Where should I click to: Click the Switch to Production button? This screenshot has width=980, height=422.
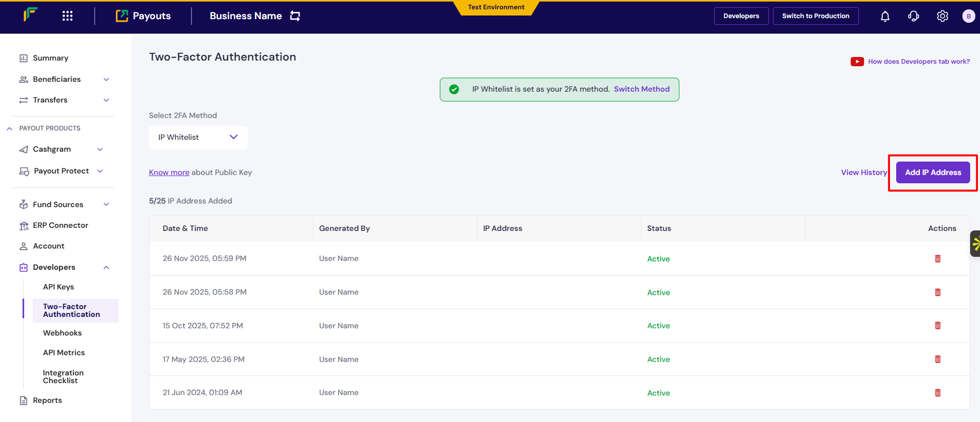click(x=815, y=16)
